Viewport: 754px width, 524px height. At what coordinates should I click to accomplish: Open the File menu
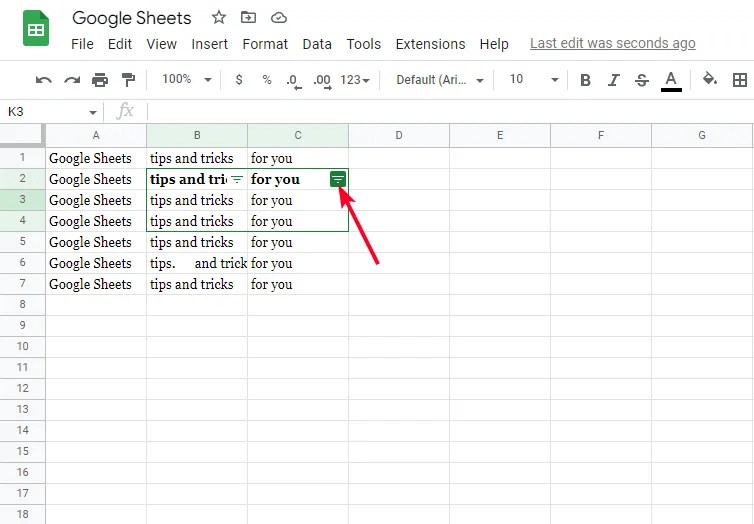(x=82, y=44)
